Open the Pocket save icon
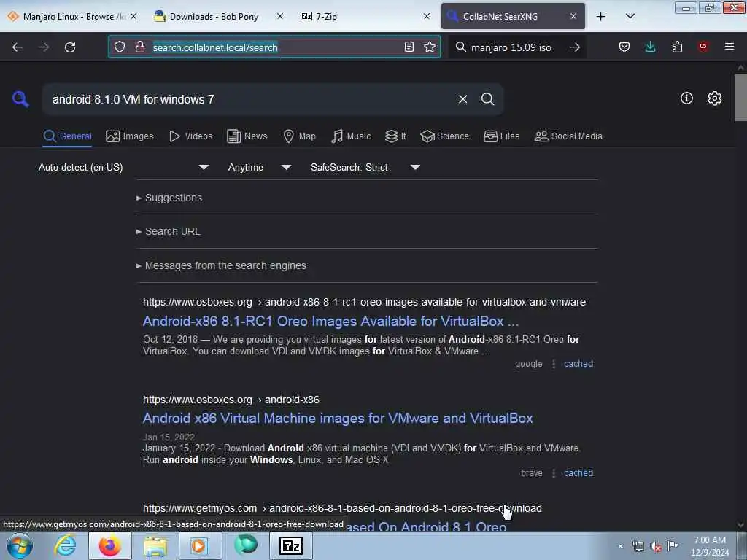747x560 pixels. (x=624, y=47)
